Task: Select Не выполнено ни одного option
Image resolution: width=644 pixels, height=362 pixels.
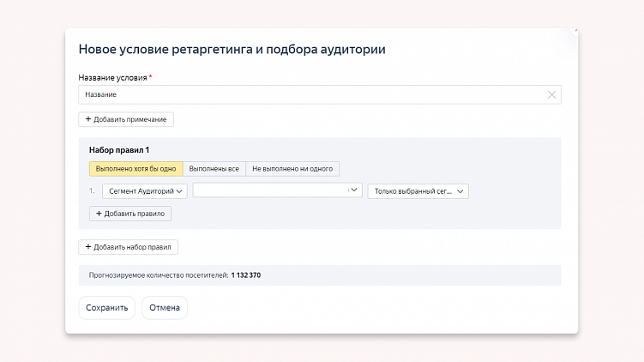Action: (x=292, y=169)
